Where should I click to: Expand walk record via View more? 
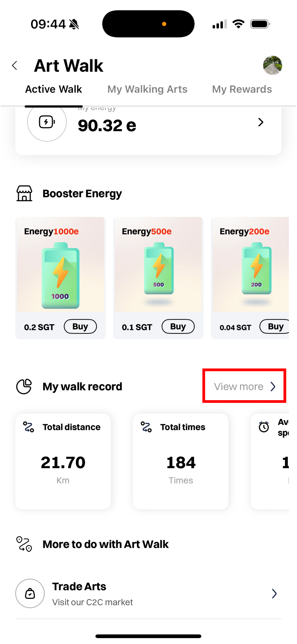pos(244,386)
